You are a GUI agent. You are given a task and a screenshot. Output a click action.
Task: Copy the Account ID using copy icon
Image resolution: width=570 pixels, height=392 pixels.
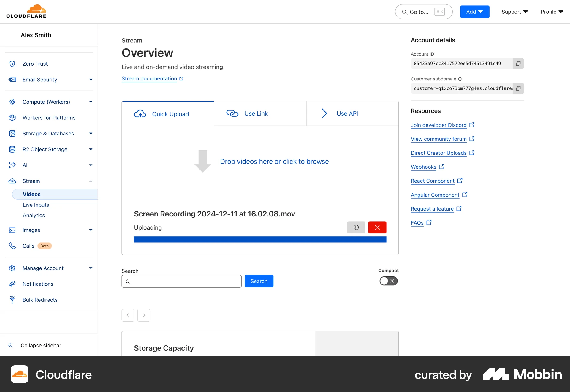[518, 63]
